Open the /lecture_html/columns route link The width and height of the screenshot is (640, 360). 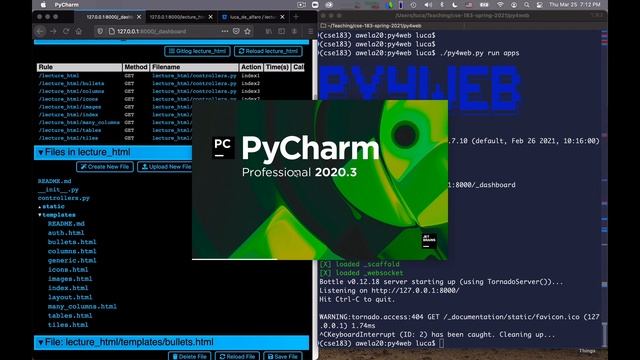pyautogui.click(x=71, y=91)
